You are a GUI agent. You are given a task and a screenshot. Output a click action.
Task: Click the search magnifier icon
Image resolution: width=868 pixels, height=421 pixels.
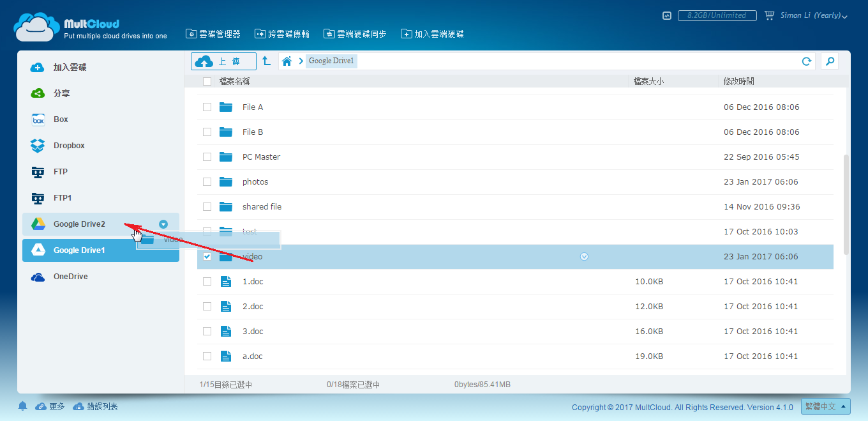[x=830, y=61]
